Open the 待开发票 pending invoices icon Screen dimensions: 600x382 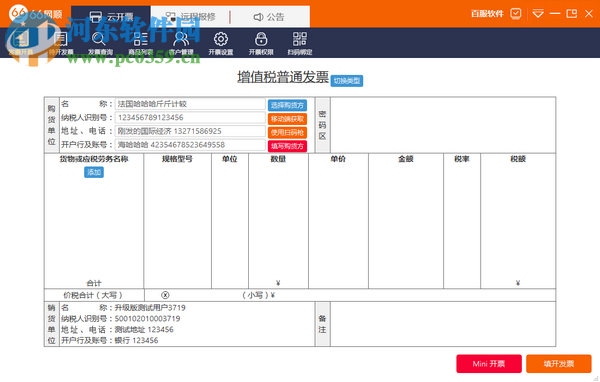(61, 43)
